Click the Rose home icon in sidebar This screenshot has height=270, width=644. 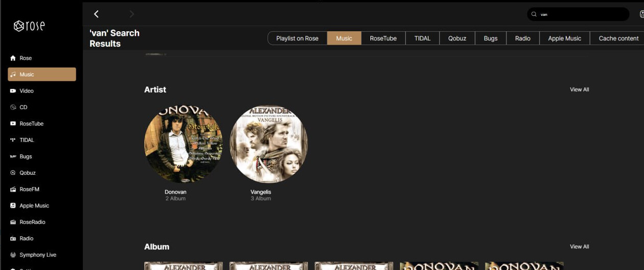click(x=13, y=58)
